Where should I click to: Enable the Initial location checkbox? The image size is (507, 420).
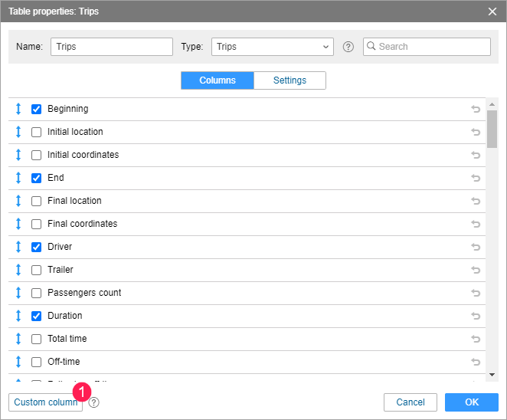pos(36,132)
